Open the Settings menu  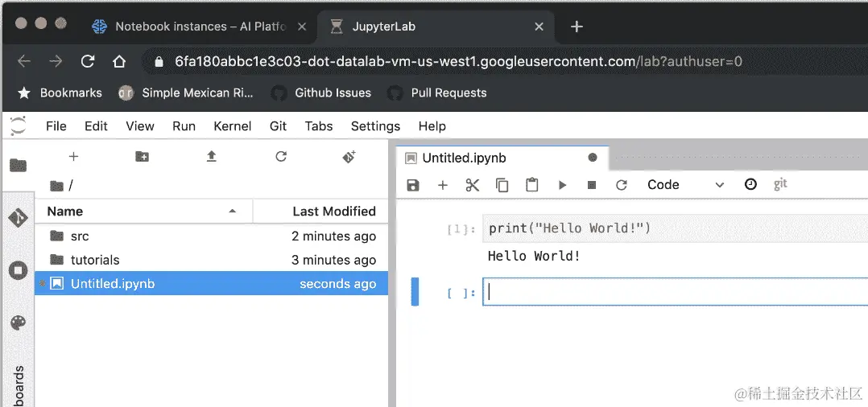(x=375, y=126)
